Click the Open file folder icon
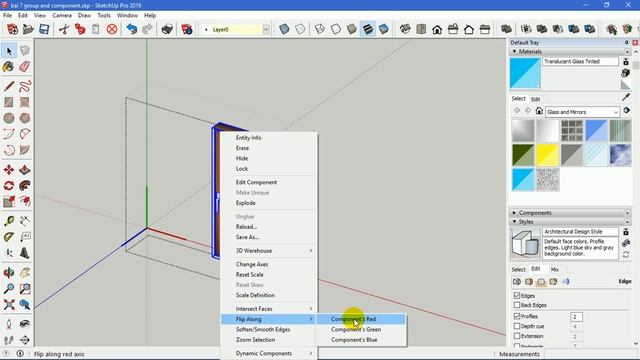The height and width of the screenshot is (360, 640). 28,29
